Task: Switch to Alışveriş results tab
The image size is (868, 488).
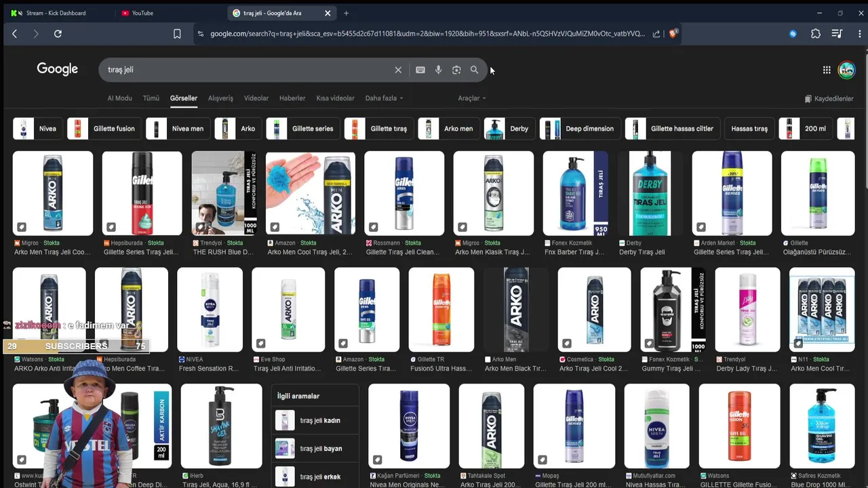Action: (x=220, y=98)
